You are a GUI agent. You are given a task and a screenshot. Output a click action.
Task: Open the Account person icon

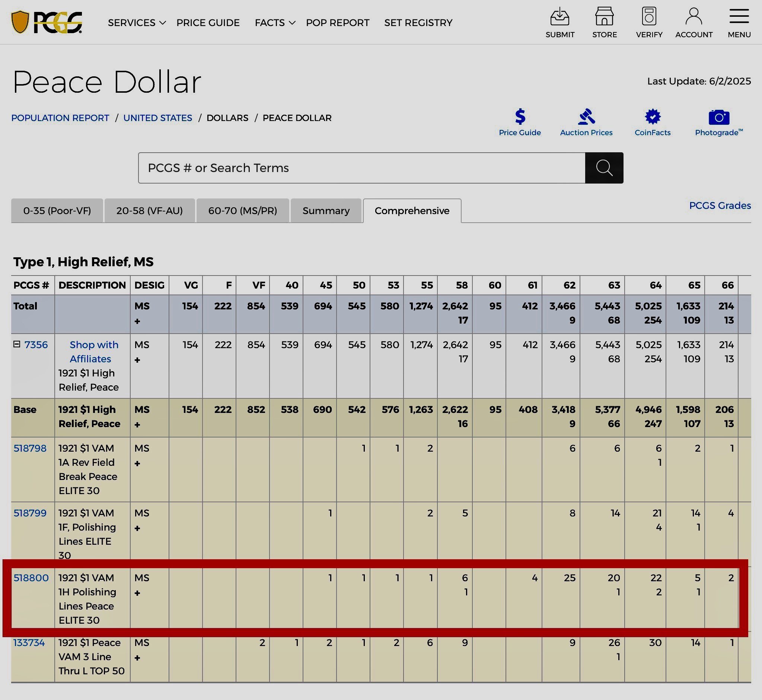pos(694,17)
